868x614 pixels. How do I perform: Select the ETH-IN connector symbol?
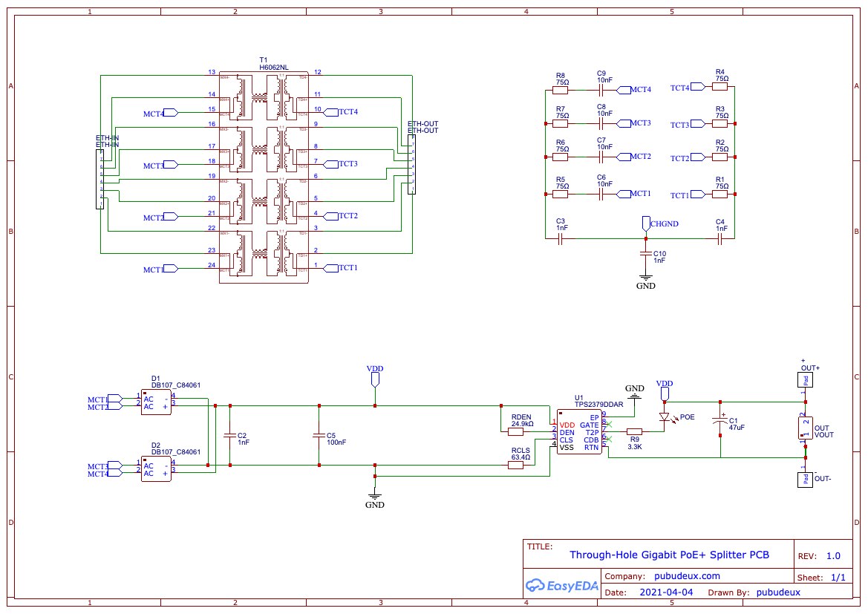click(x=99, y=180)
